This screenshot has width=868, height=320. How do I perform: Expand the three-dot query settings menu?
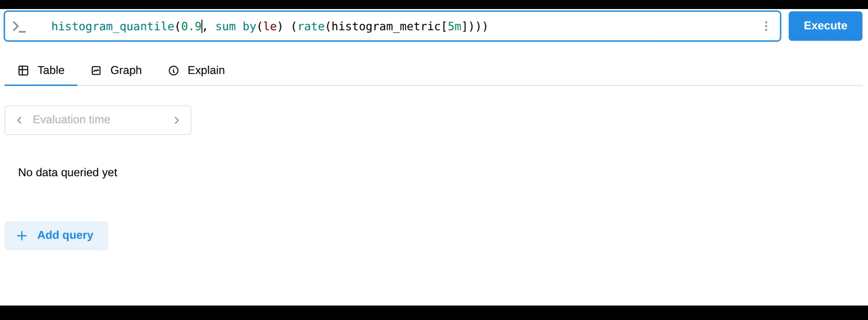coord(766,26)
